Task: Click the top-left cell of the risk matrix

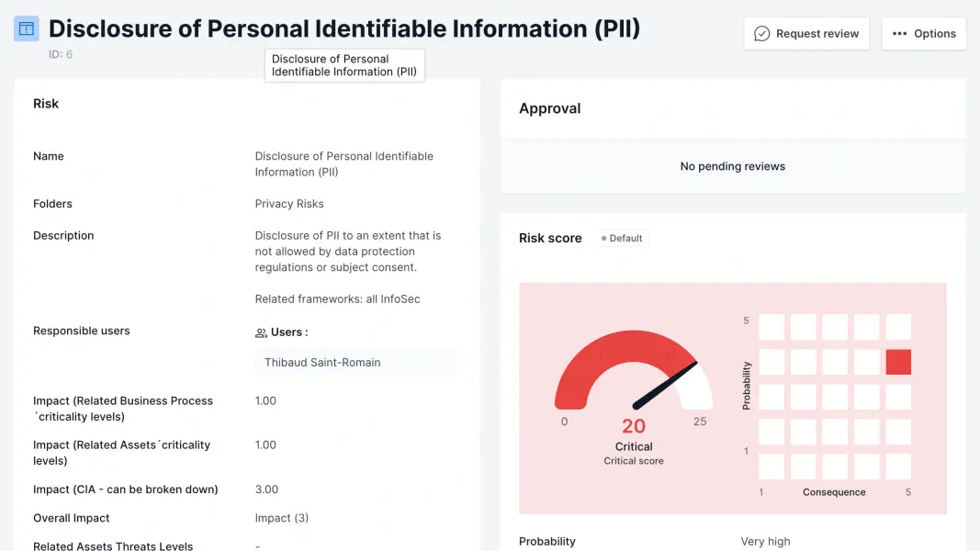Action: point(772,327)
